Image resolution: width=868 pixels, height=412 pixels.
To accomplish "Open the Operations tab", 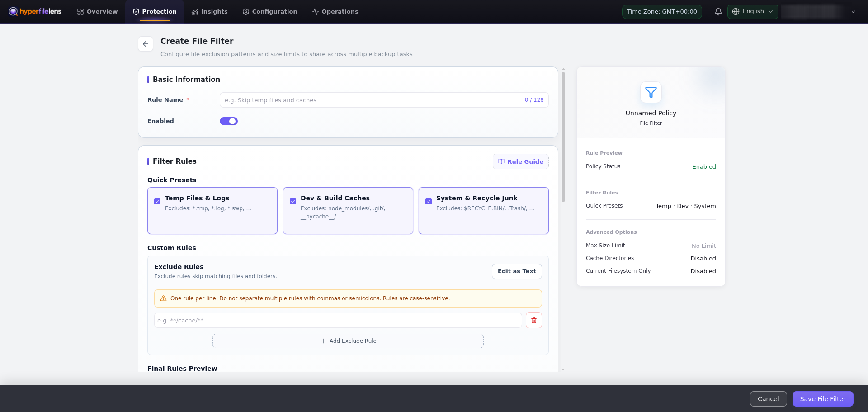I will coord(335,12).
